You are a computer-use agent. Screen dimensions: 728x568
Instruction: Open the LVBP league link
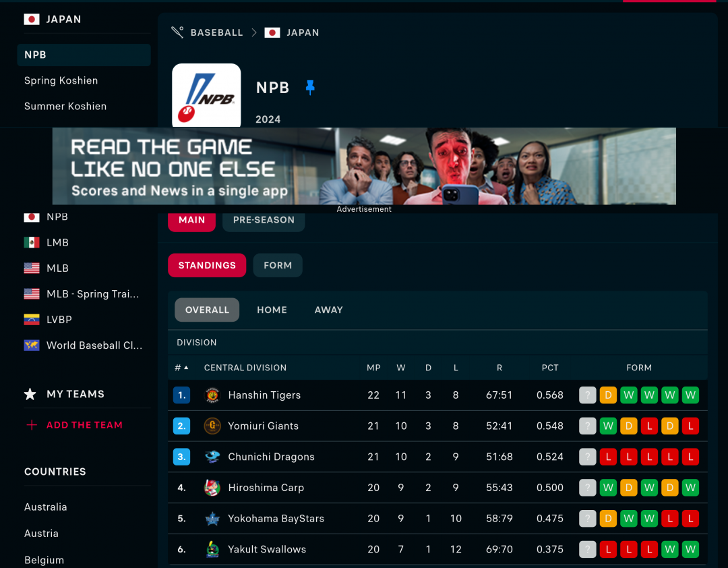[59, 320]
